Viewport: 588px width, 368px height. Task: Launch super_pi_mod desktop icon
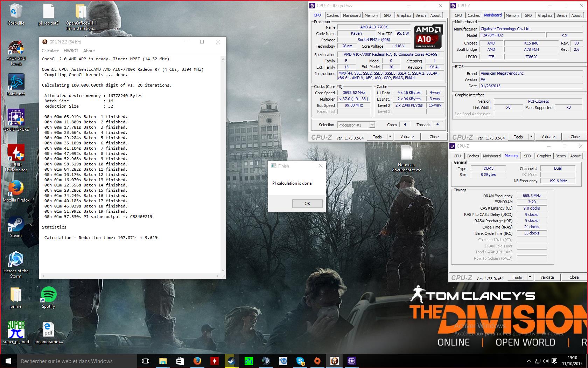coord(16,332)
